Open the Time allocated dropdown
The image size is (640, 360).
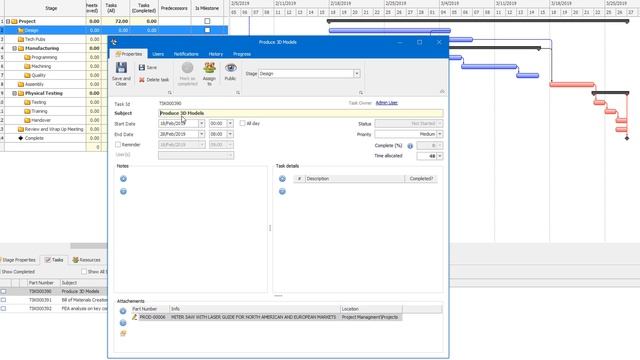pyautogui.click(x=440, y=156)
